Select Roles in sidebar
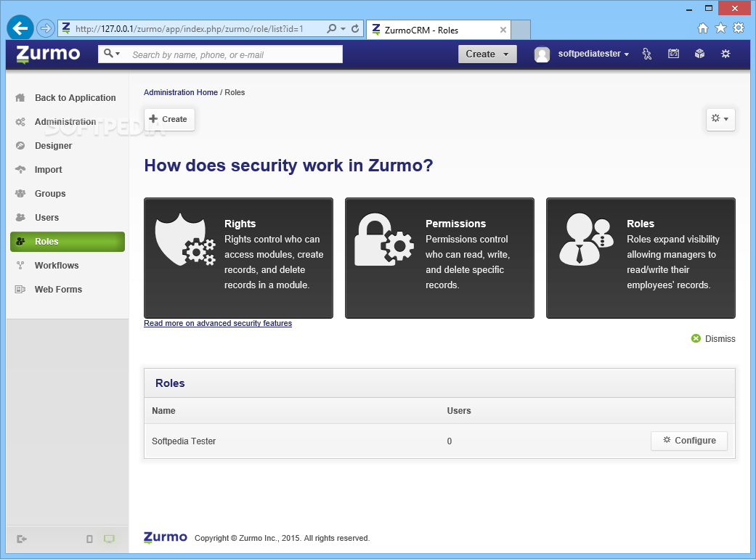 point(68,242)
